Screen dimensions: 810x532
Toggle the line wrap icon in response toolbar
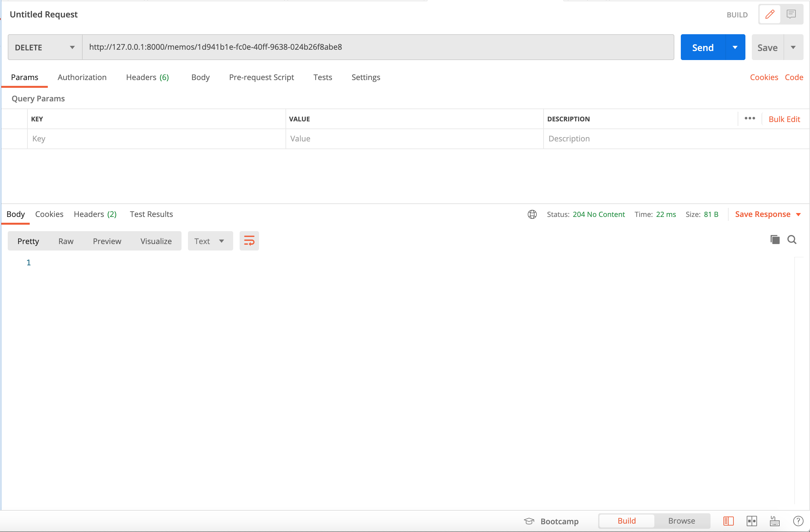coord(249,241)
